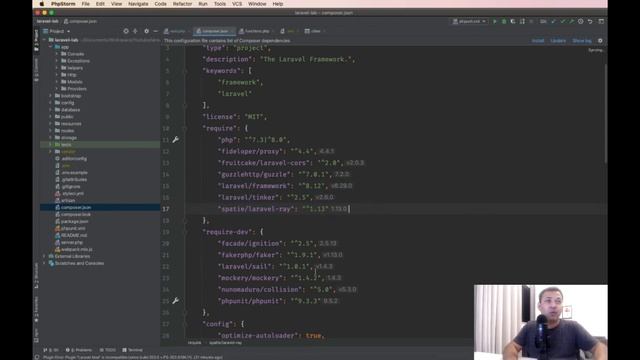Screen dimensions: 640x360
Task: Open the File menu
Action: click(85, 4)
